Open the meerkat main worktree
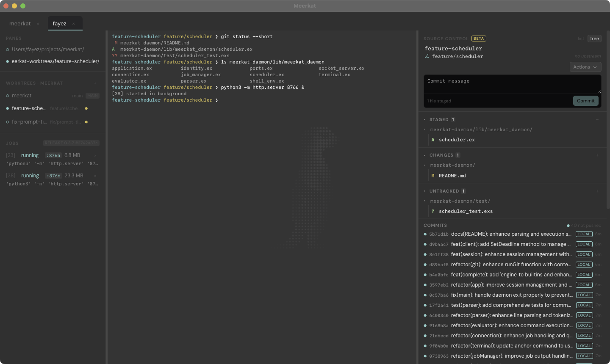Screen dimensions: 610x364 tap(53, 96)
